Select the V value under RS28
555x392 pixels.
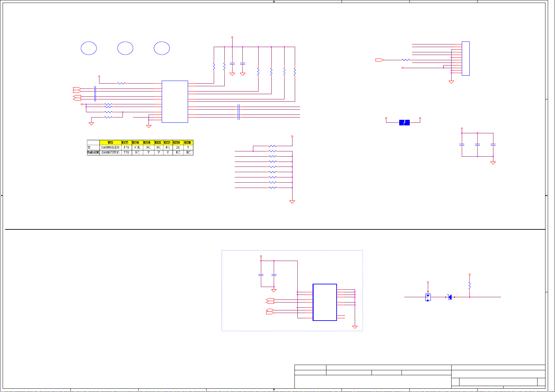point(188,147)
